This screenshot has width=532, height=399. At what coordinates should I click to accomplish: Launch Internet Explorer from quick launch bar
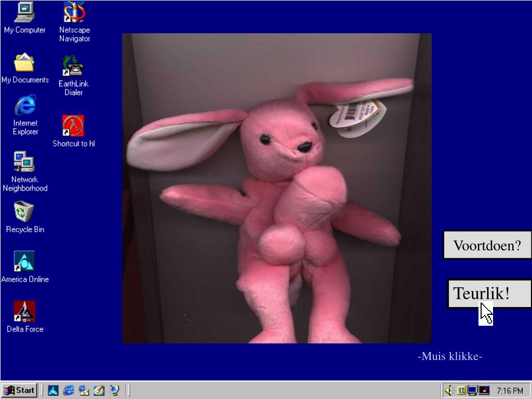pyautogui.click(x=69, y=391)
